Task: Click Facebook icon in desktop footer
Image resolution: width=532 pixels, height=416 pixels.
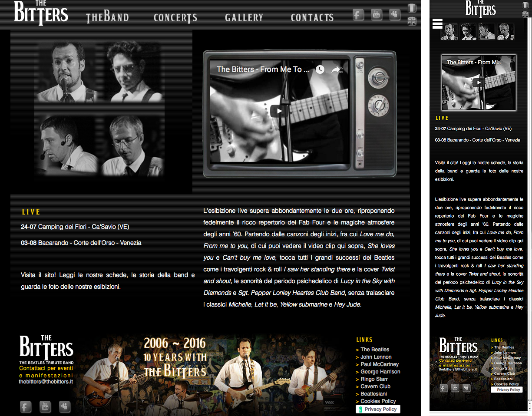Action: coord(26,407)
